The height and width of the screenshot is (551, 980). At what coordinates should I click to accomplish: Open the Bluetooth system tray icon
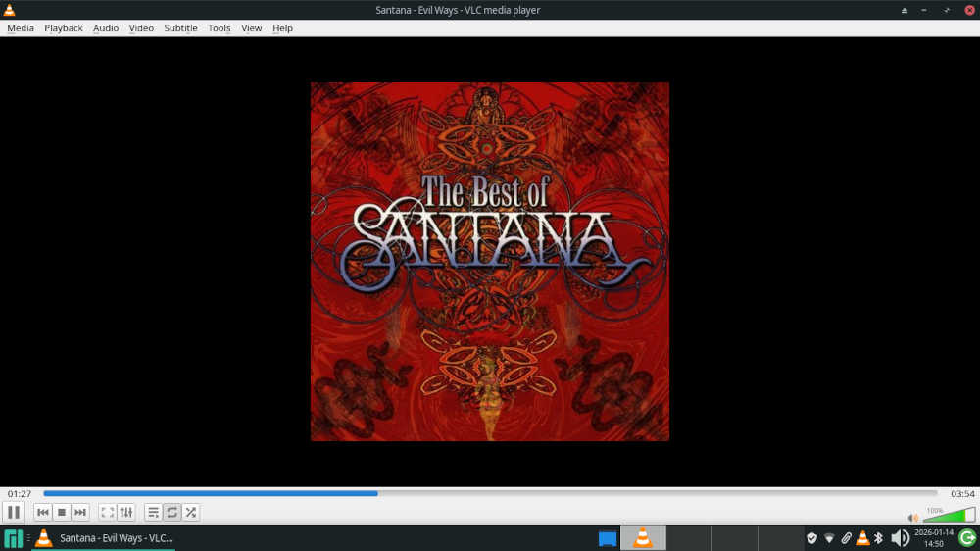(879, 537)
